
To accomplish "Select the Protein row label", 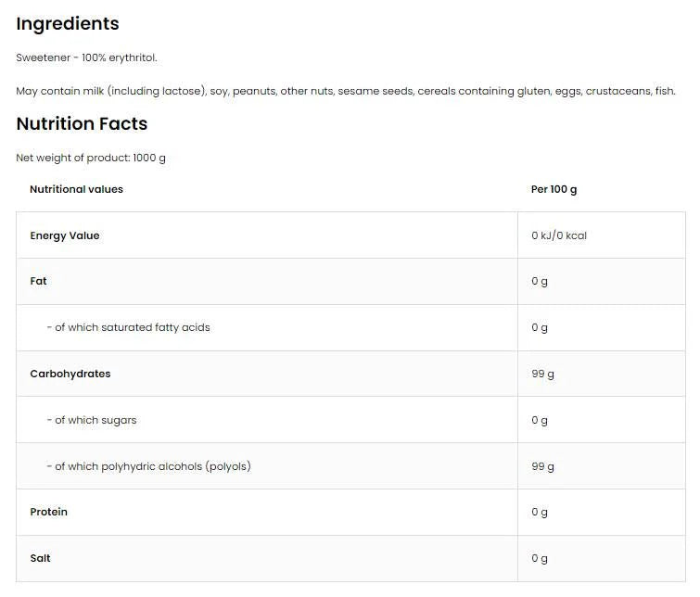I will pos(49,512).
